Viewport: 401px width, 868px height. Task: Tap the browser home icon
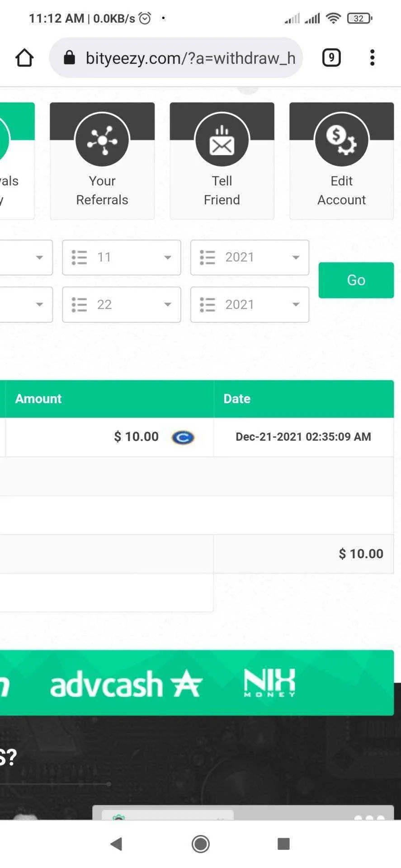(x=24, y=58)
